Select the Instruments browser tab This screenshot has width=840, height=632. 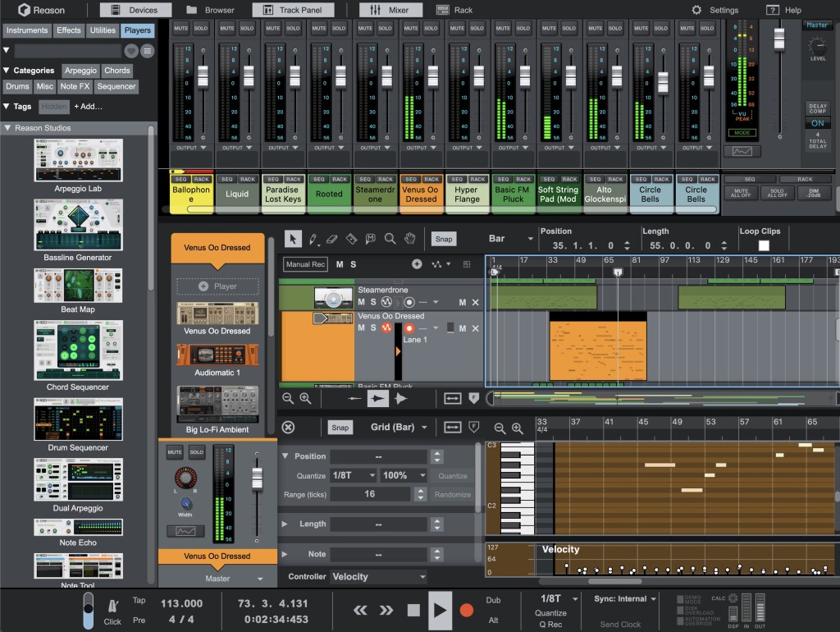pyautogui.click(x=27, y=30)
